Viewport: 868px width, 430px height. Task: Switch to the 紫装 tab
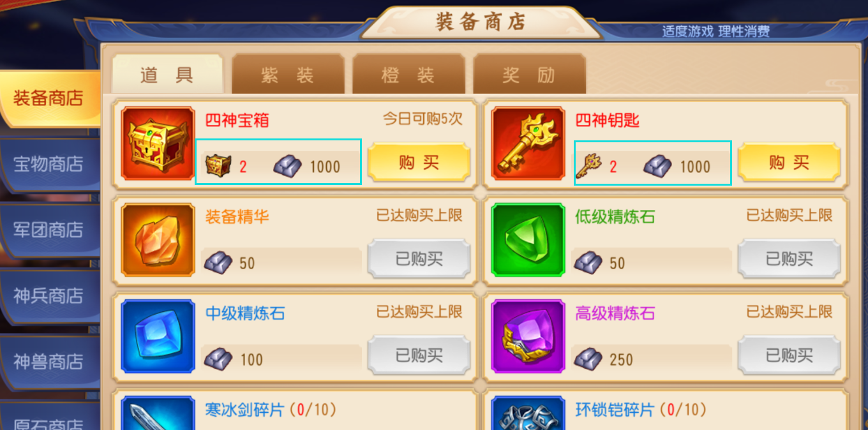[287, 75]
